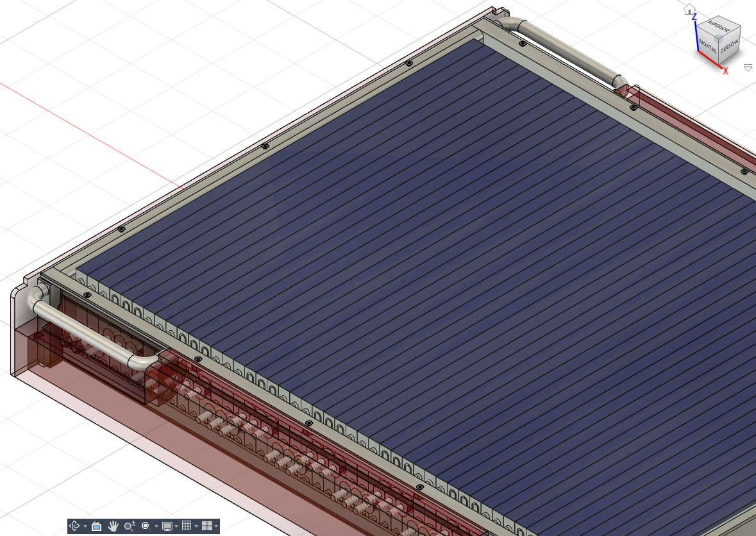Open the Display Settings monitor icon

[x=167, y=526]
